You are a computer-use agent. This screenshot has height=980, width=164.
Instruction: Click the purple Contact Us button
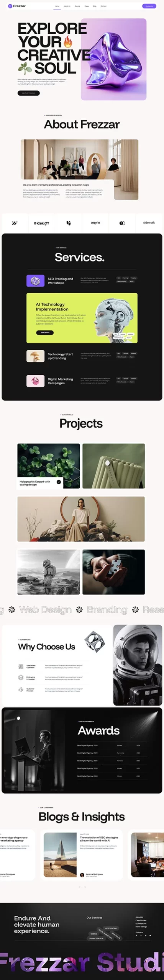(149, 6)
